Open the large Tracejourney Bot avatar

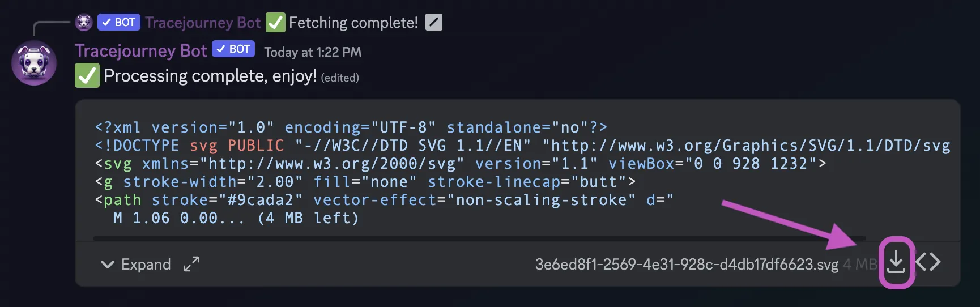point(34,63)
